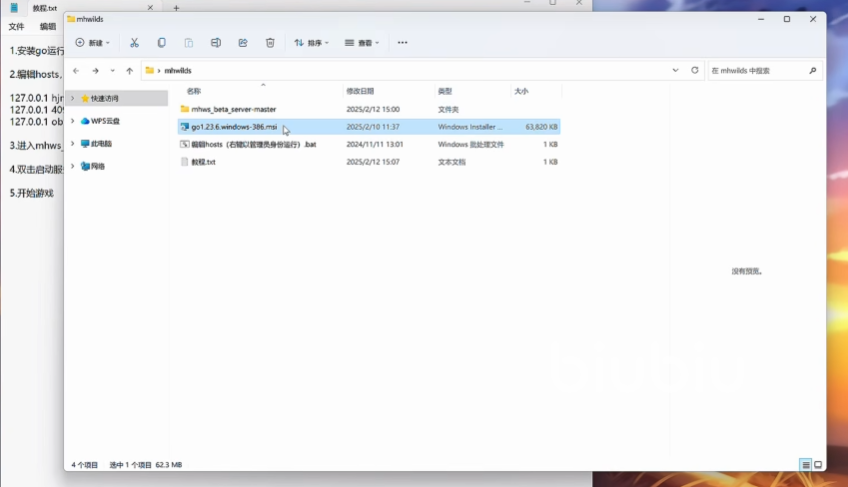Open the 新建 (New) dropdown

pyautogui.click(x=92, y=43)
